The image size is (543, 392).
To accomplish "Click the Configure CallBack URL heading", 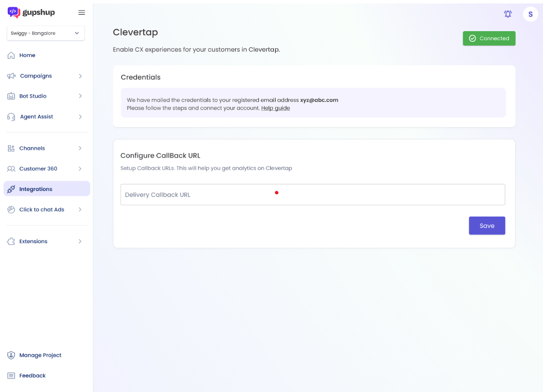I will tap(160, 156).
